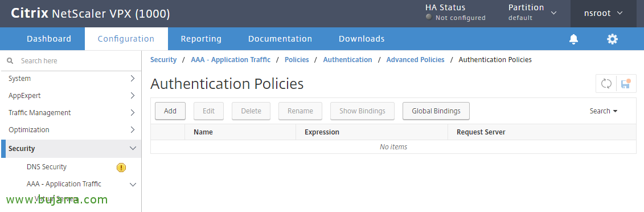644x212 pixels.
Task: Open Global Bindings
Action: tap(436, 111)
